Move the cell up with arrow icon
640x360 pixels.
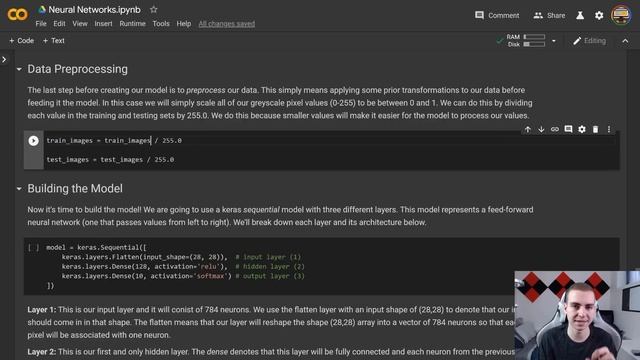point(527,129)
